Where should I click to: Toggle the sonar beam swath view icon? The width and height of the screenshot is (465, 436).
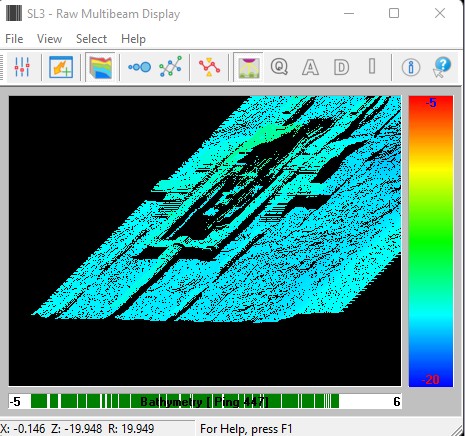coord(248,67)
